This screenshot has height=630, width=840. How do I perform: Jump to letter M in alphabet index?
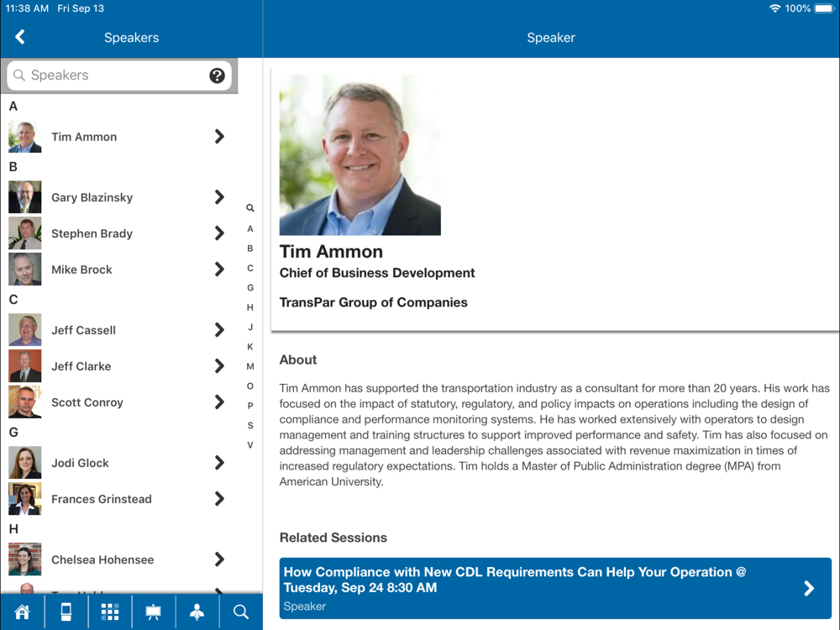coord(249,366)
